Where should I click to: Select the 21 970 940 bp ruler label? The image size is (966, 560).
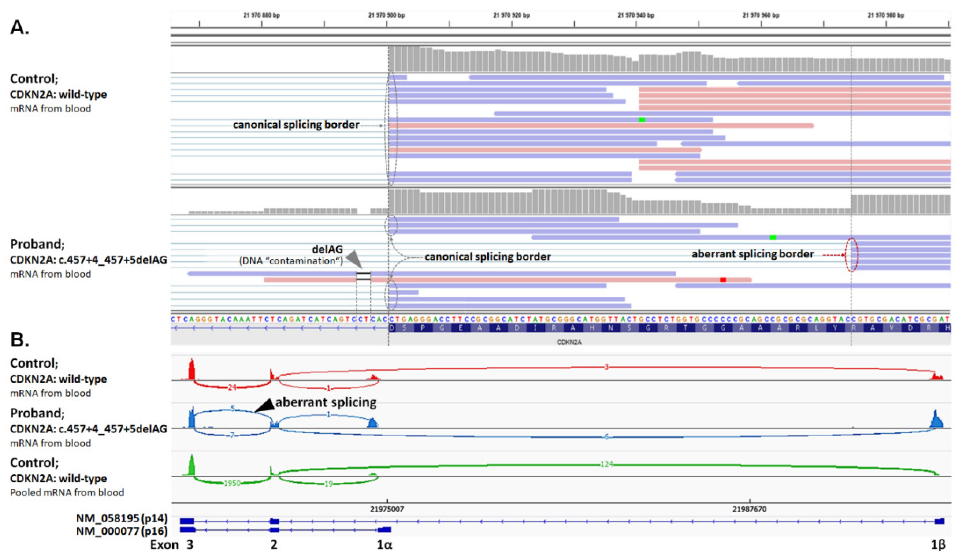click(x=636, y=15)
